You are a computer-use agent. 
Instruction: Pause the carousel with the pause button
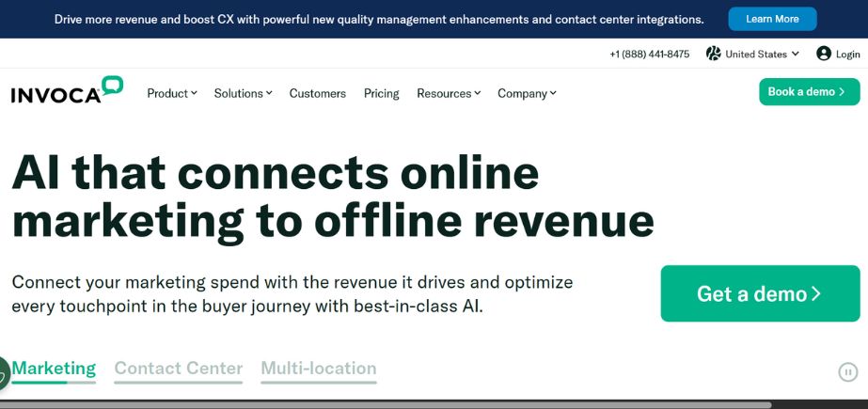click(847, 372)
